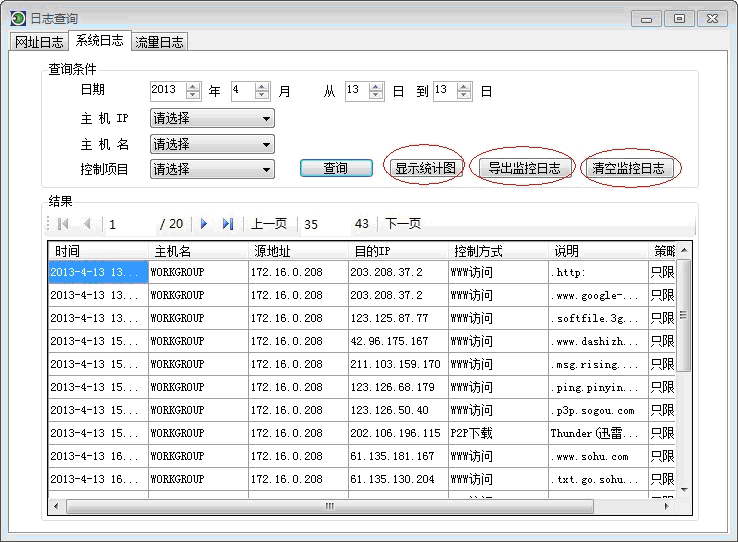
Task: Click the 上一页 link
Action: point(269,224)
